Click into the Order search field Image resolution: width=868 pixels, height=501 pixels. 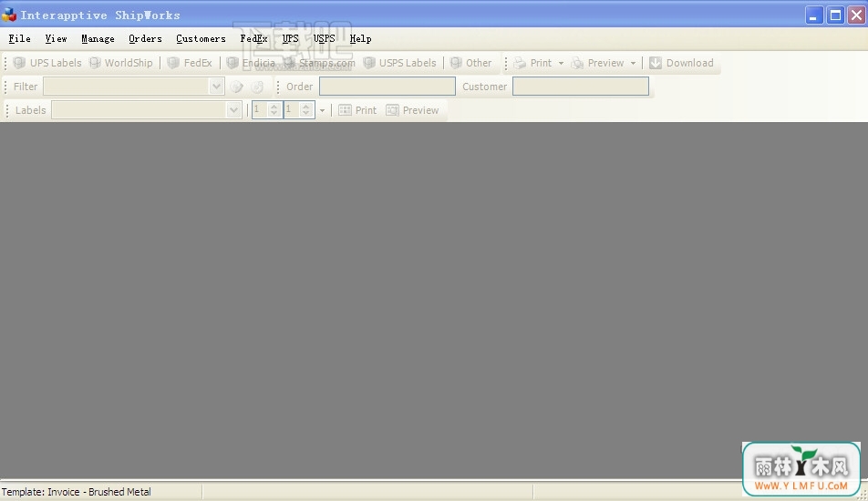click(387, 87)
